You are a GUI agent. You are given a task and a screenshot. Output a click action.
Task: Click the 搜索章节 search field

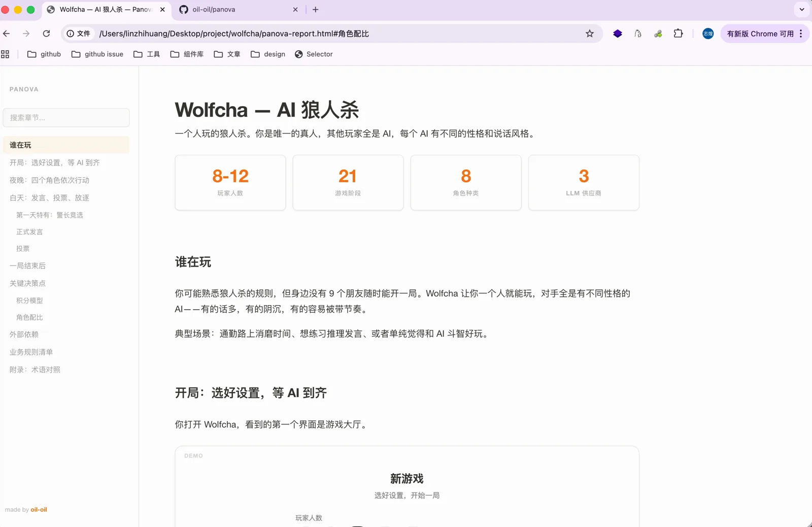point(66,117)
